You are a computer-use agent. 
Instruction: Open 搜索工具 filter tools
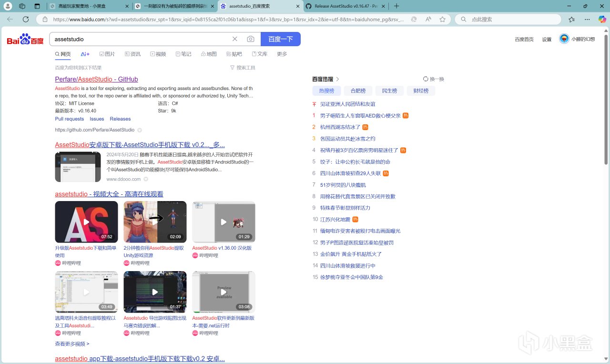(x=243, y=68)
